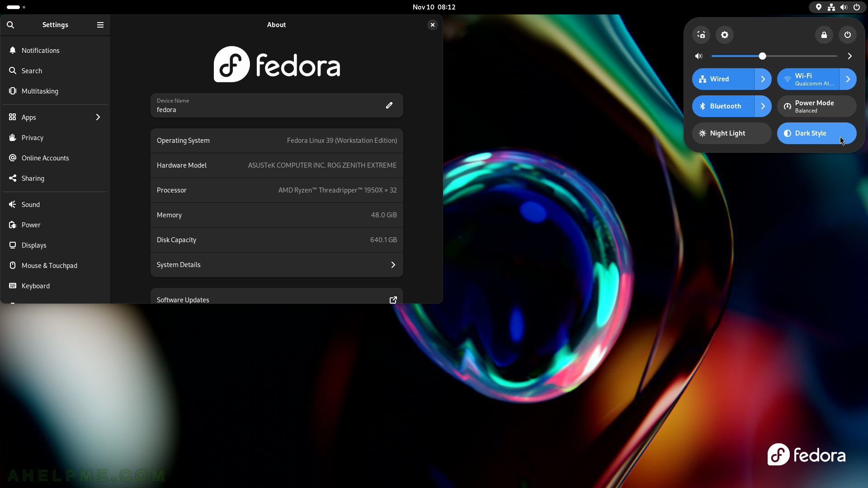
Task: Click the volume icon in top bar
Action: point(844,7)
